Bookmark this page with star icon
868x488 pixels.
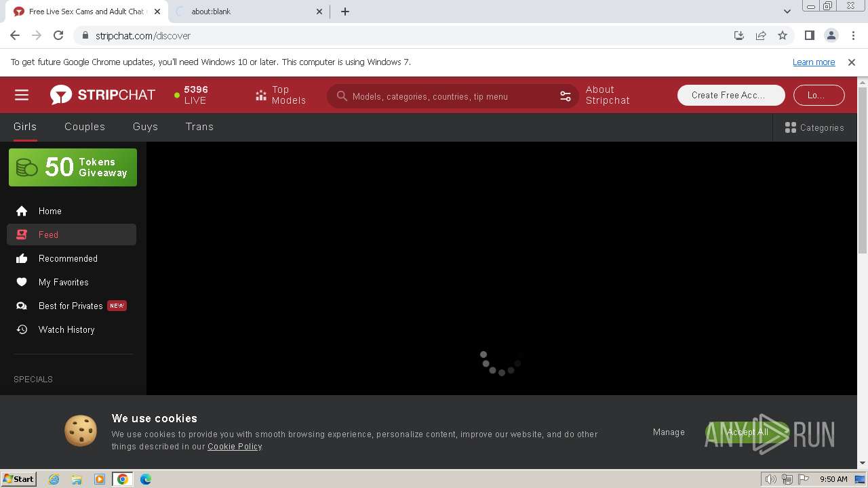point(783,35)
